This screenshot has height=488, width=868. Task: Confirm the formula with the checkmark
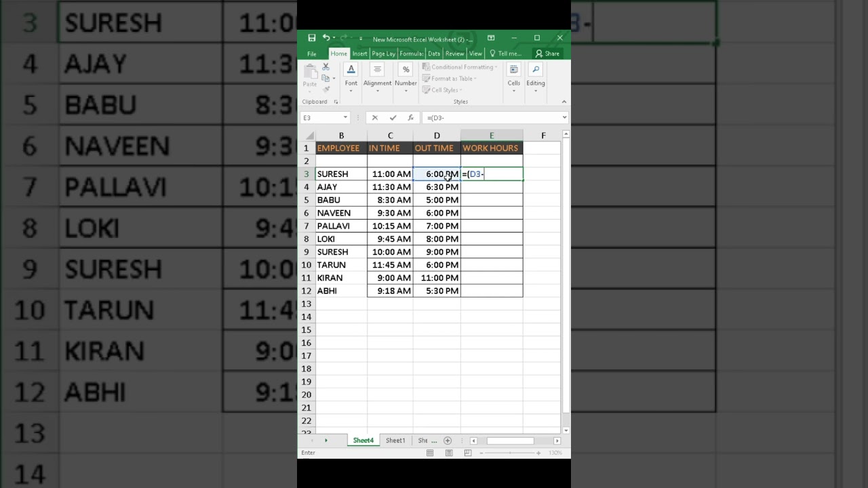coord(393,117)
